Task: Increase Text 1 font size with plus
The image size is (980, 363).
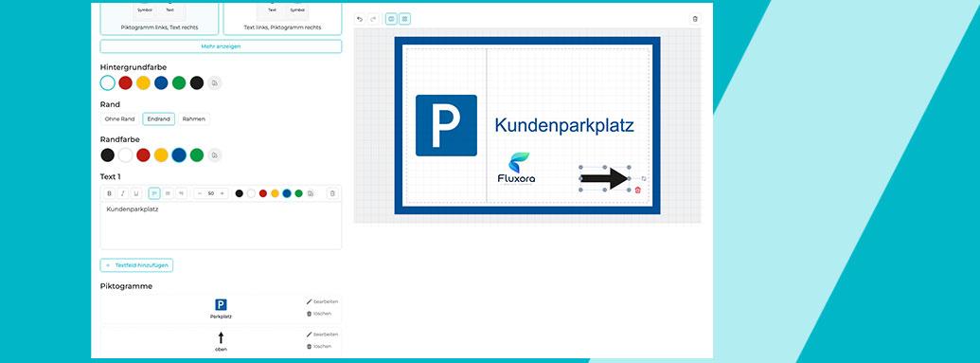Action: [x=222, y=193]
